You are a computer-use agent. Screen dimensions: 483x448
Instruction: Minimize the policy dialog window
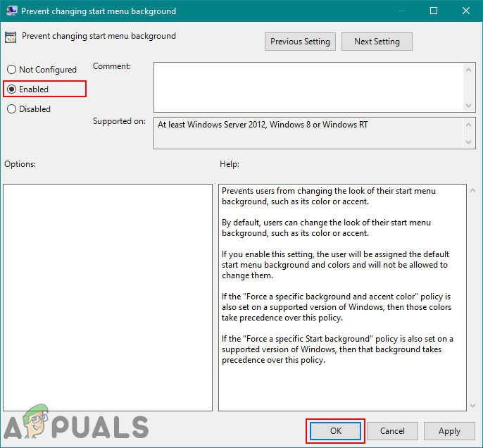coord(401,11)
